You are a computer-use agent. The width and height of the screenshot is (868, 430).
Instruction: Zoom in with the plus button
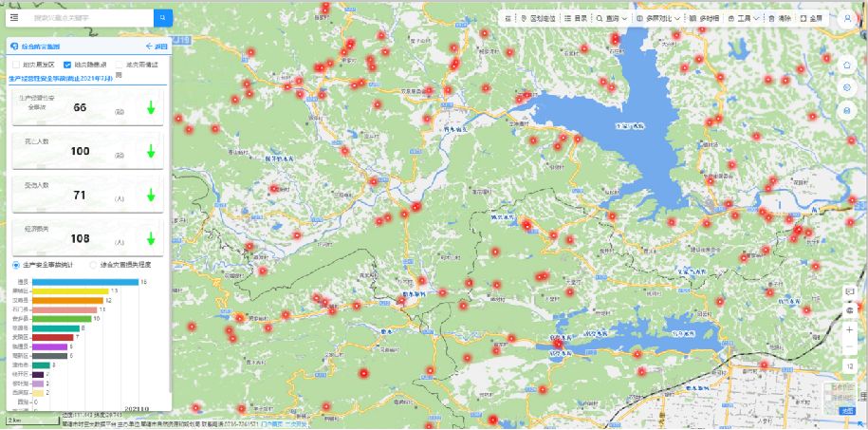coord(850,329)
